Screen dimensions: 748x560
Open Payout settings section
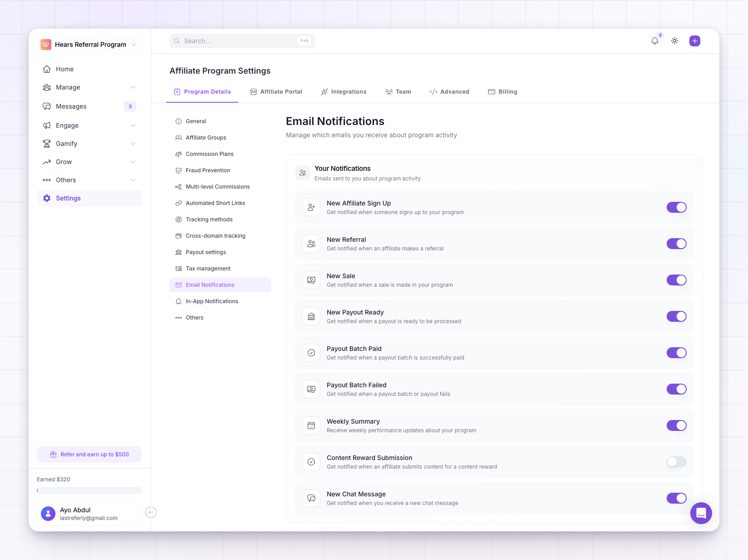pos(220,252)
